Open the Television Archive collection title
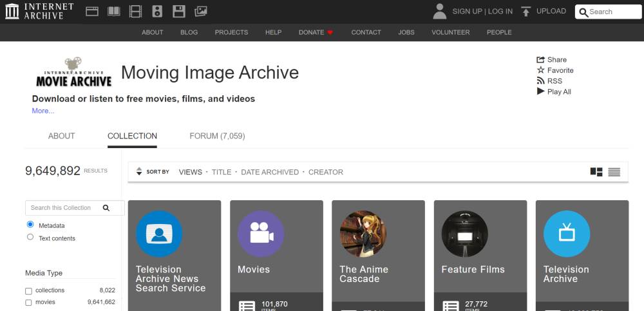This screenshot has width=644, height=311. click(x=566, y=274)
